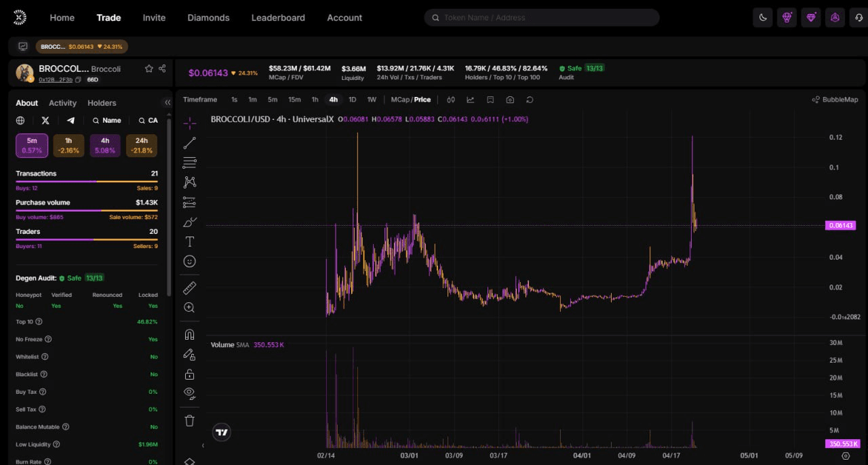Share the token via share icon
The width and height of the screenshot is (868, 465).
[162, 68]
